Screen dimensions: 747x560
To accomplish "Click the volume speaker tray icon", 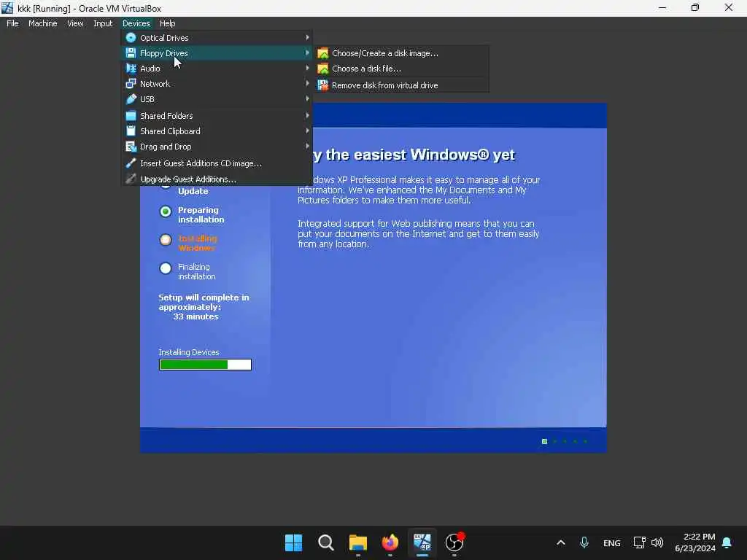I will tap(657, 542).
